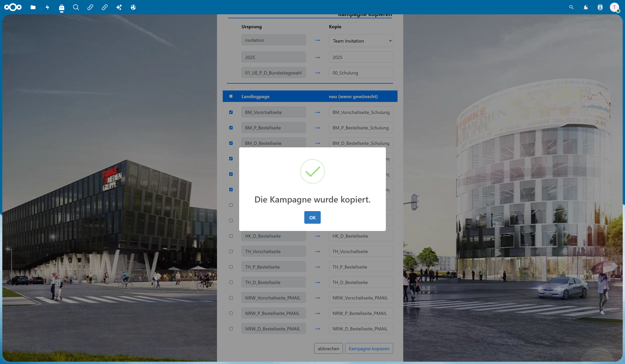Click the abbrechen button

328,348
